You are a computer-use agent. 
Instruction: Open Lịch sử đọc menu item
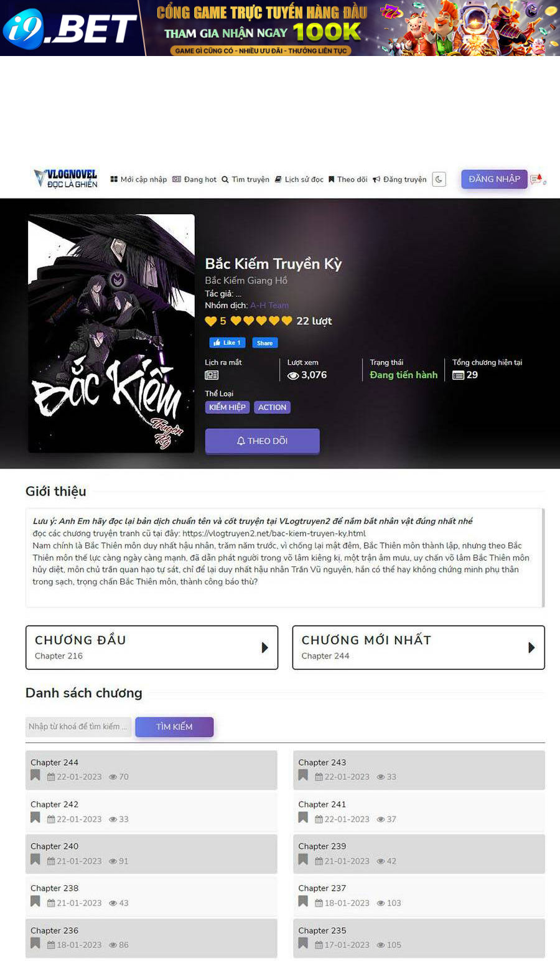[x=299, y=179]
